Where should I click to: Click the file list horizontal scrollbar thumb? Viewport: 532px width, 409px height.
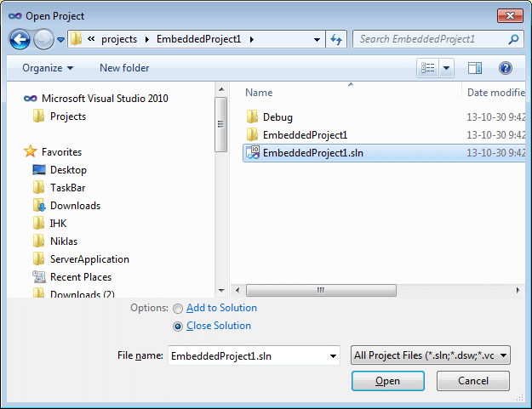tap(321, 291)
